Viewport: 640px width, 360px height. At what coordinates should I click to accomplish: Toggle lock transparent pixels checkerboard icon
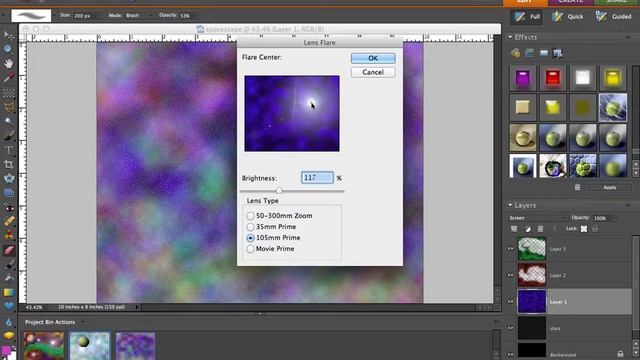[x=584, y=229]
